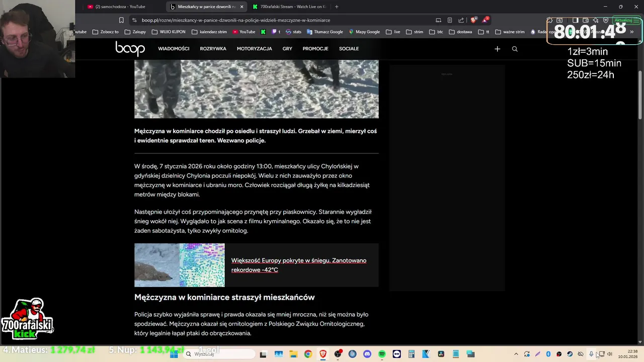Open the dostawa bookmark folder
The height and width of the screenshot is (362, 644).
pos(460,32)
